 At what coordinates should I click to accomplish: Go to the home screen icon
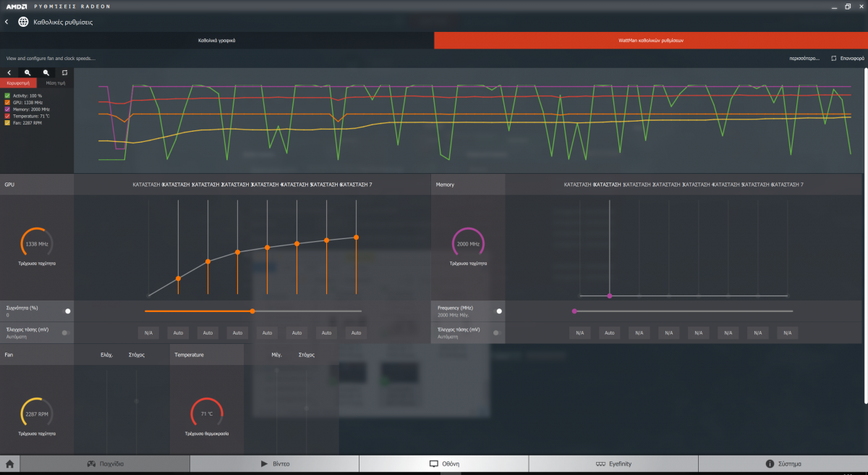point(10,463)
